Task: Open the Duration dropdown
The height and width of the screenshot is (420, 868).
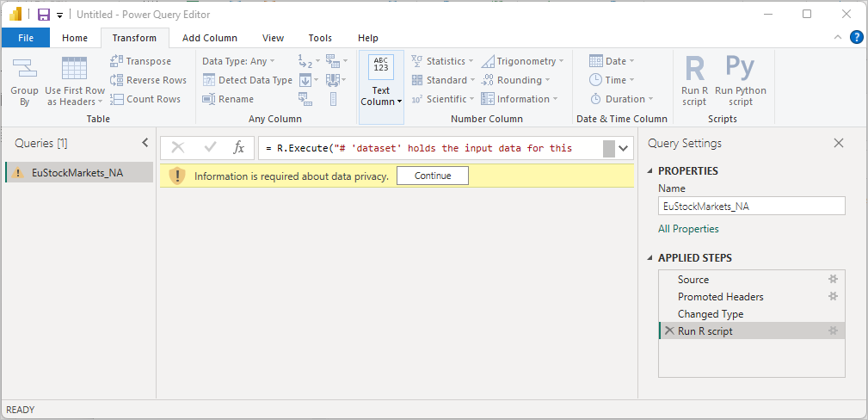Action: coord(621,99)
